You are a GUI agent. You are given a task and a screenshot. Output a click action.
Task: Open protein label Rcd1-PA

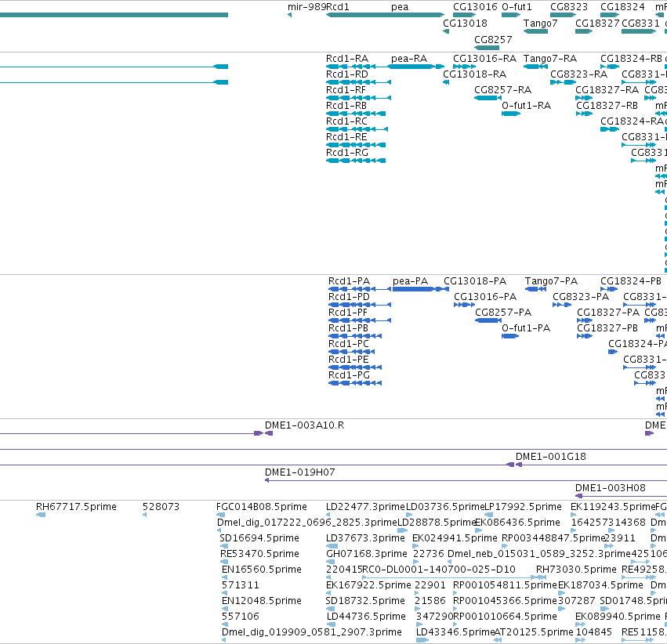349,281
